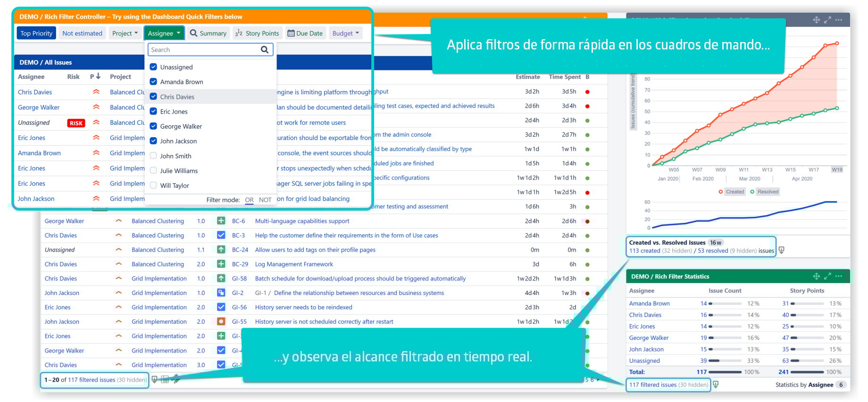Click the sort arrow in the P column header
This screenshot has height=402, width=868.
pos(98,76)
